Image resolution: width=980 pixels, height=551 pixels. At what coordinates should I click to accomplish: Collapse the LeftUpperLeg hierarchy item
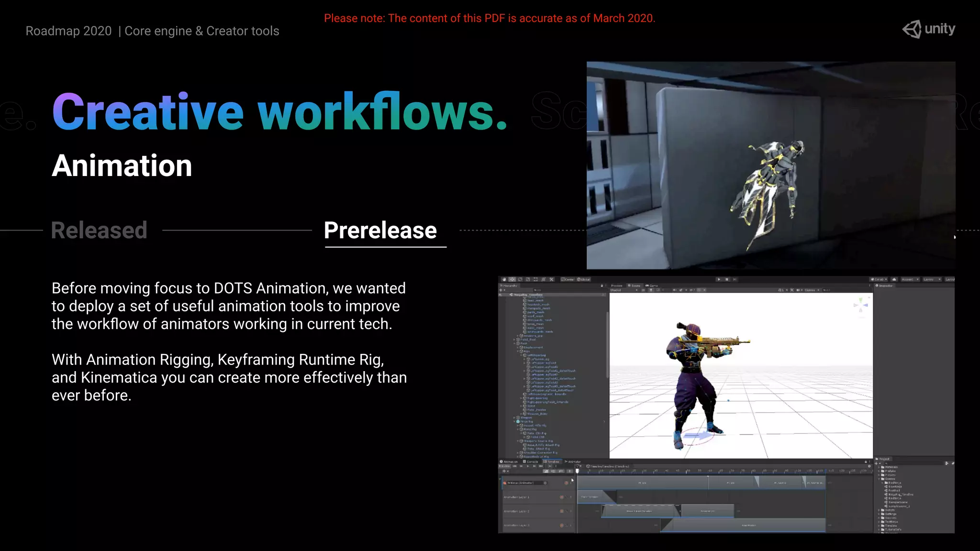coord(521,355)
